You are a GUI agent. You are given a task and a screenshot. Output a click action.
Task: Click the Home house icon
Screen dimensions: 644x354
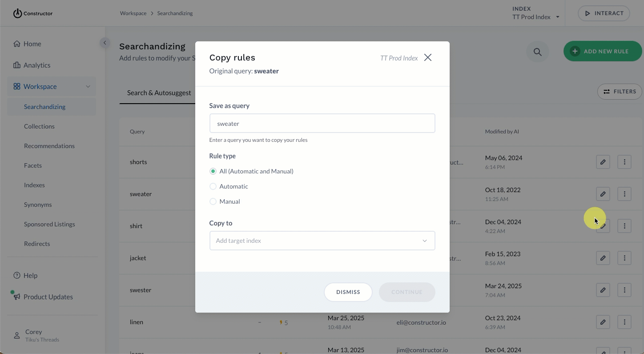tap(17, 44)
